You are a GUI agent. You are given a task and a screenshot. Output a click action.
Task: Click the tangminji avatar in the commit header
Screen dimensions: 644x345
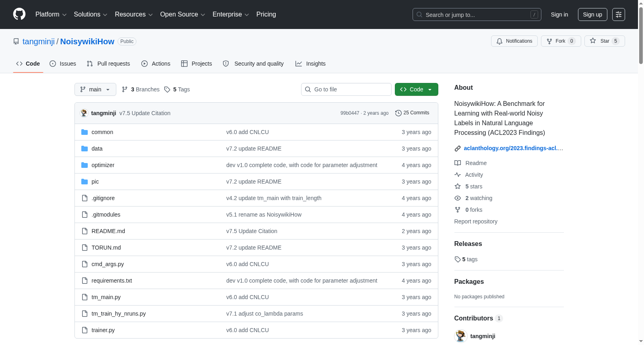[84, 113]
